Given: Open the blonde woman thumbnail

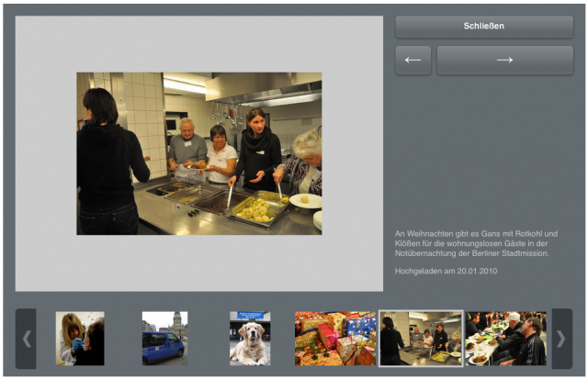Looking at the screenshot, I should (x=79, y=339).
